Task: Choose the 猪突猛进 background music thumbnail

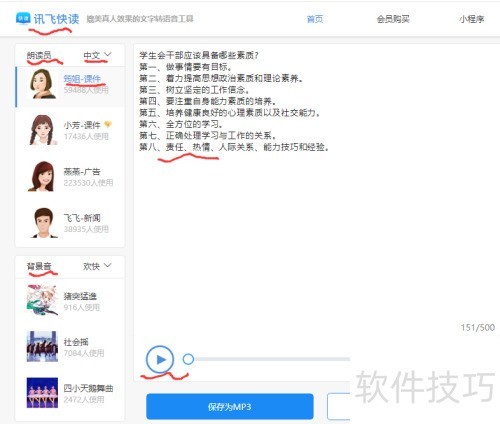Action: click(x=42, y=300)
